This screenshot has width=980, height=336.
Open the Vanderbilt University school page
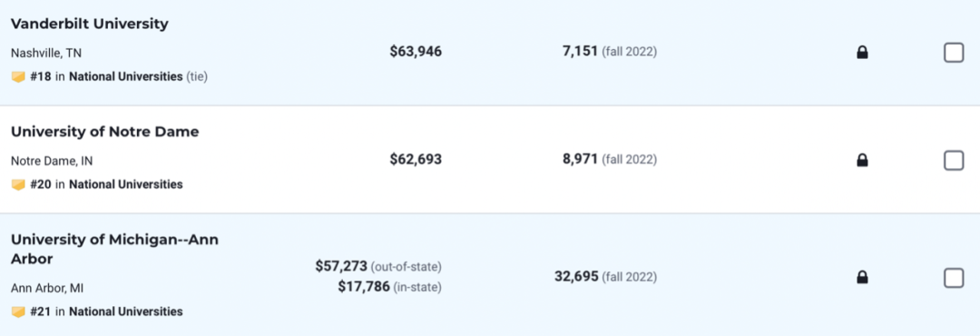[x=90, y=25]
